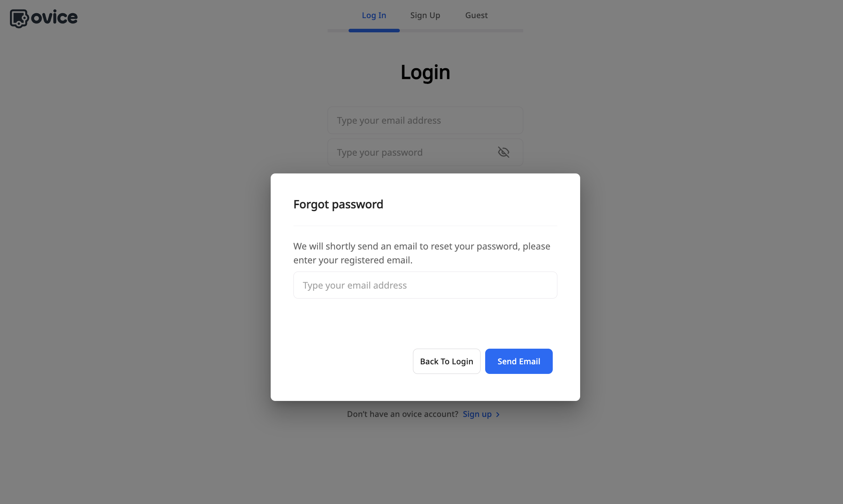Click chevron arrow beside Sign up

click(x=498, y=414)
